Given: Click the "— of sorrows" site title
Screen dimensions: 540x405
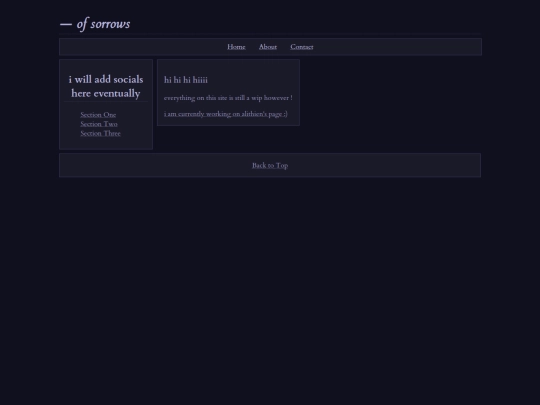Looking at the screenshot, I should point(95,24).
